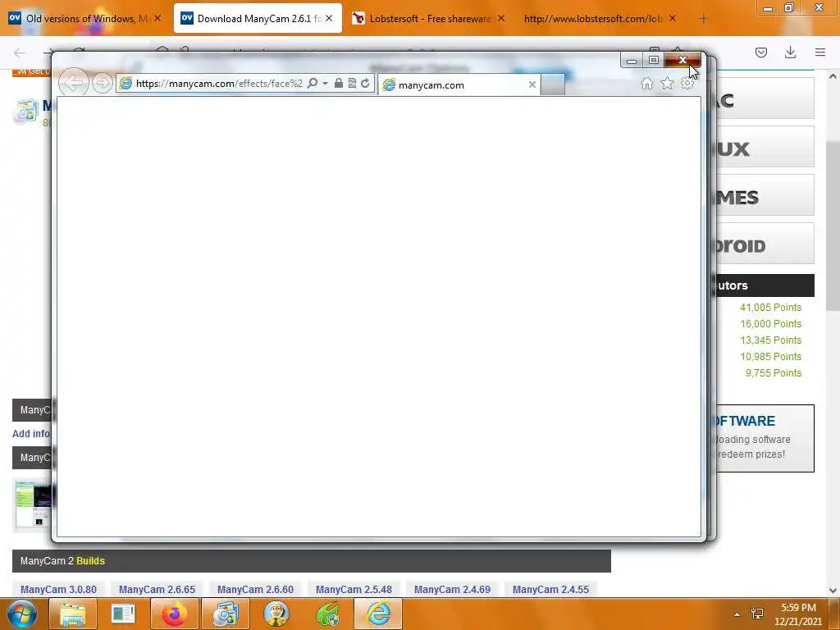
Task: Switch to the lobstersoft.com URL Firefox tab
Action: [x=600, y=18]
